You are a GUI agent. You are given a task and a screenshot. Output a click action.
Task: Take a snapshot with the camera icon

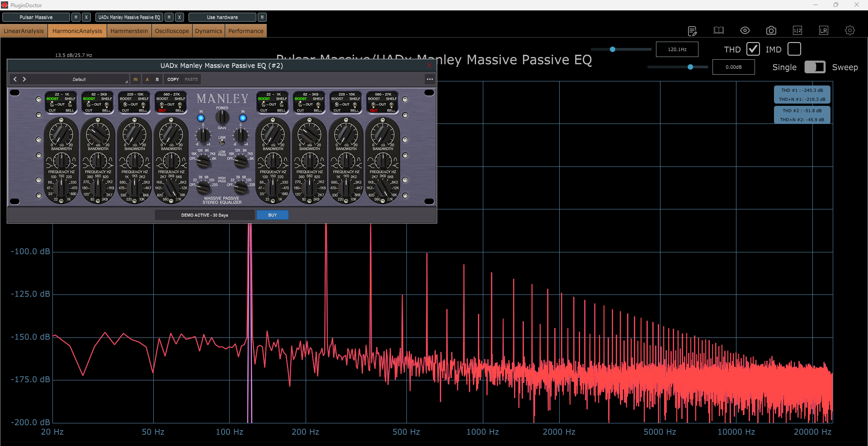click(x=771, y=30)
